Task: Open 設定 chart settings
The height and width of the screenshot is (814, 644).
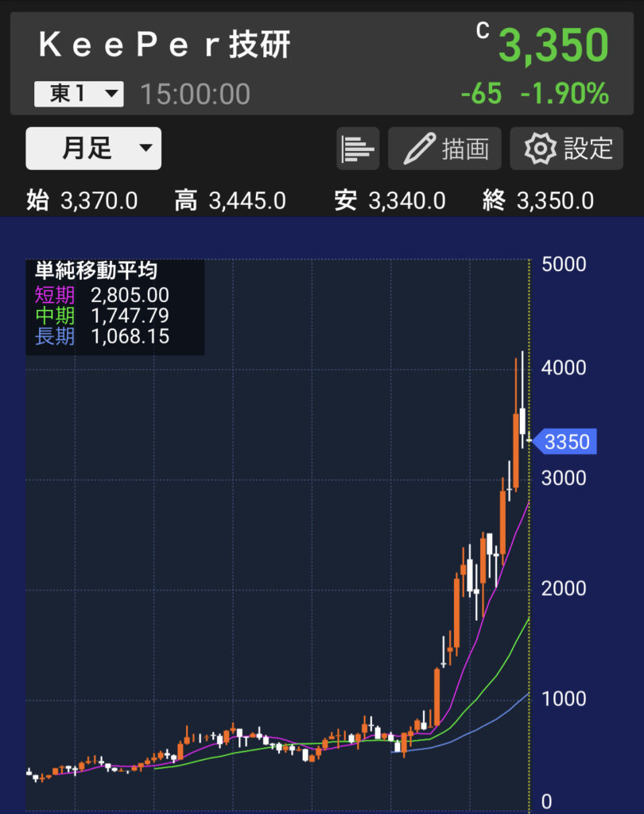Action: coord(567,149)
